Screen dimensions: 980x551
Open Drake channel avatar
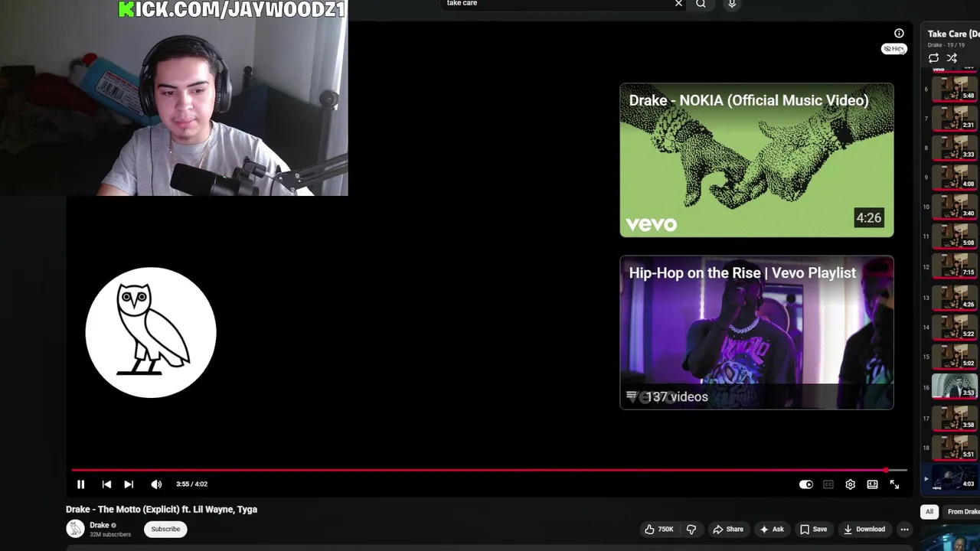tap(75, 529)
